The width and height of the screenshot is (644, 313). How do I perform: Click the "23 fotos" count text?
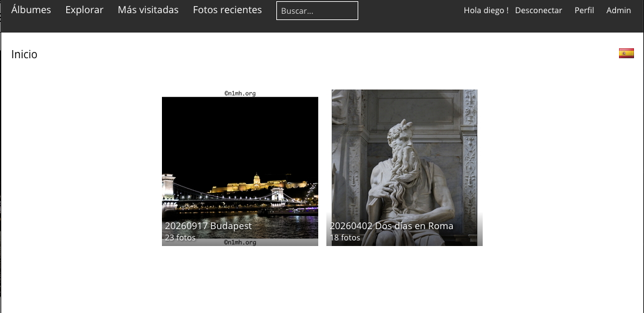pos(180,237)
